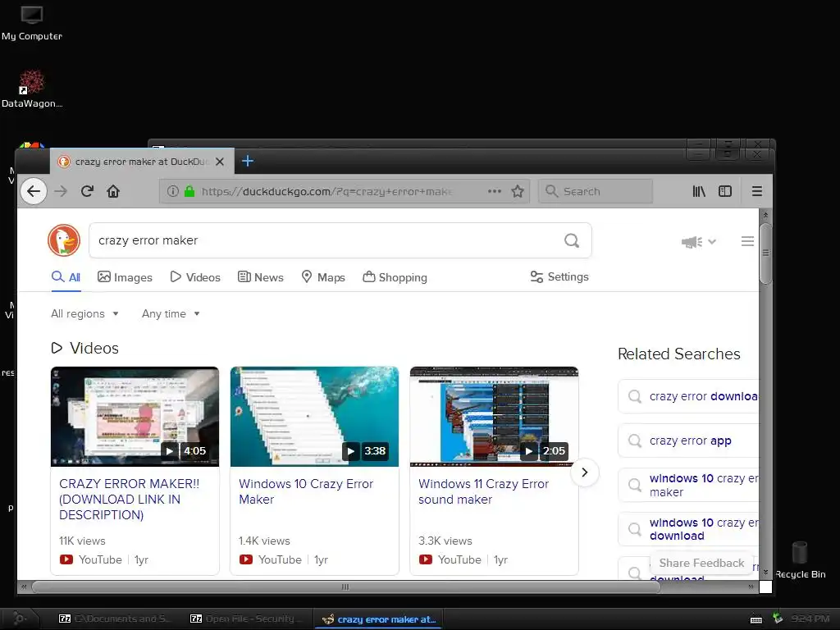This screenshot has width=840, height=630.
Task: Open Windows 10 Crazy Error Maker title
Action: (306, 491)
